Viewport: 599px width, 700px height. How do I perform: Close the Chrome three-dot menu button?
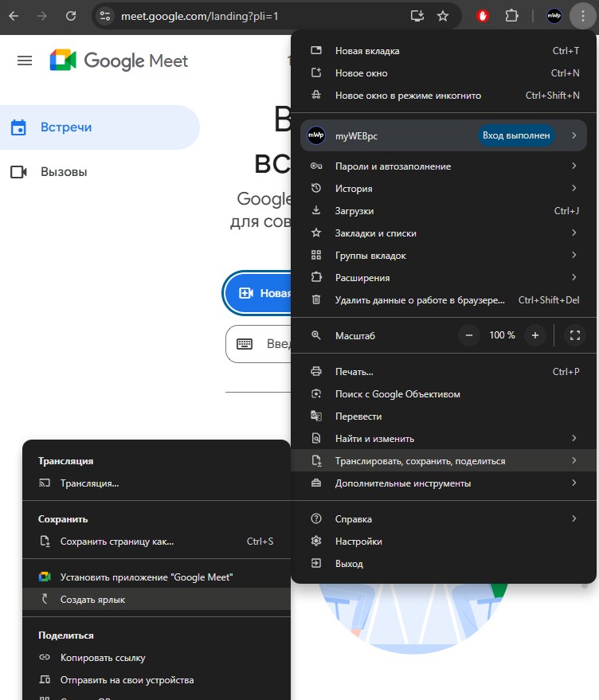(583, 16)
